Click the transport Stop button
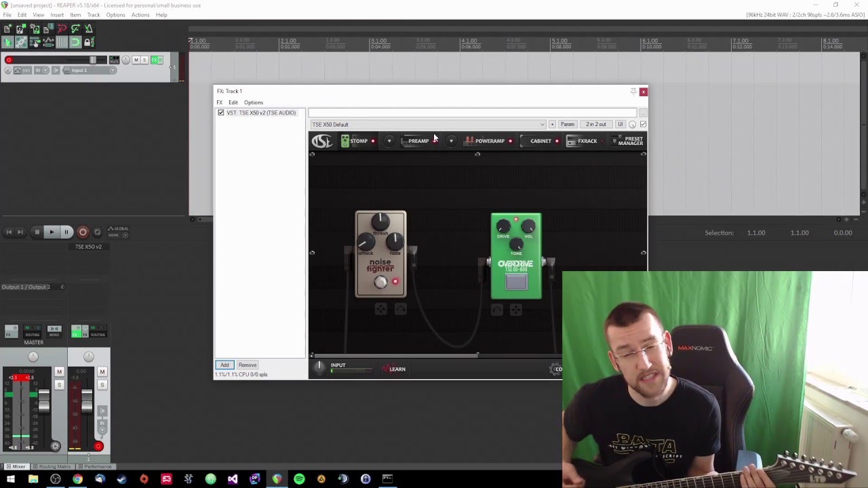868x488 pixels. point(37,232)
